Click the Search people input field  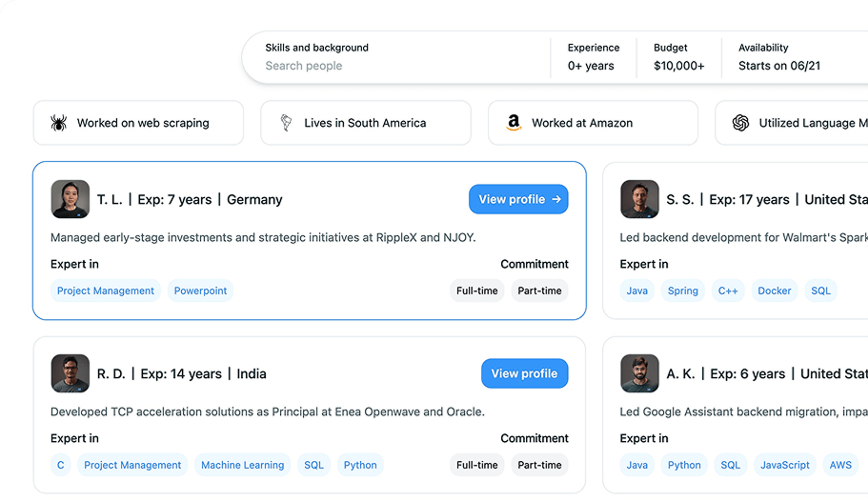pyautogui.click(x=381, y=66)
